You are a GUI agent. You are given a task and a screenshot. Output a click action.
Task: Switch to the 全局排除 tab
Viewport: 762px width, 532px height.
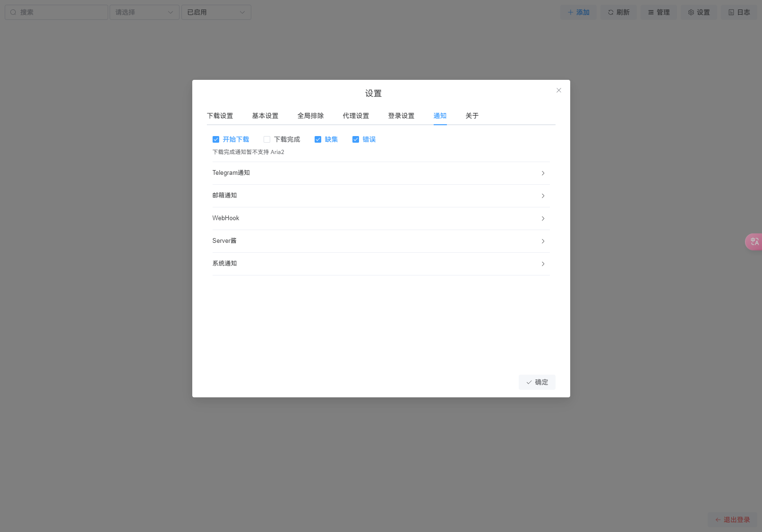(x=311, y=116)
